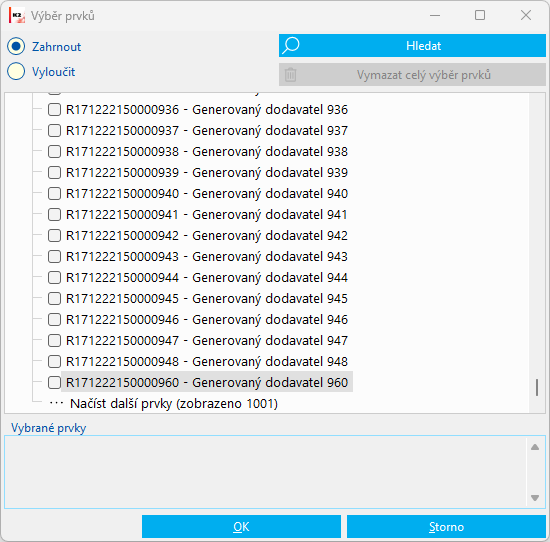Image resolution: width=550 pixels, height=542 pixels.
Task: Select the Vyloučit radio button
Action: pos(16,72)
